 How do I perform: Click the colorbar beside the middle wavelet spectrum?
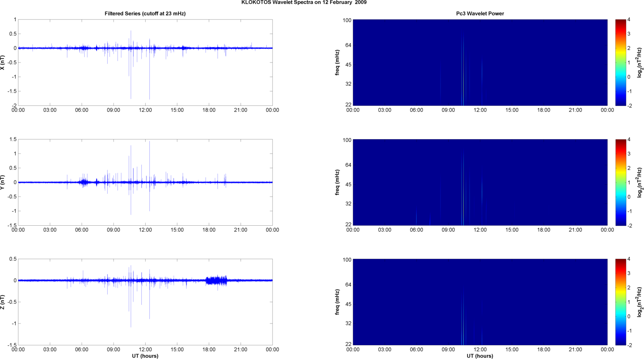click(620, 182)
